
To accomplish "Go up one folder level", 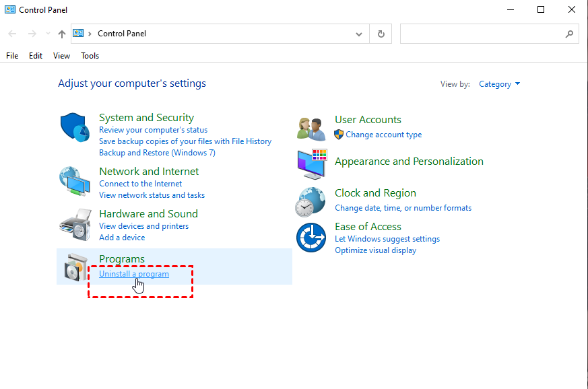I will click(x=62, y=34).
